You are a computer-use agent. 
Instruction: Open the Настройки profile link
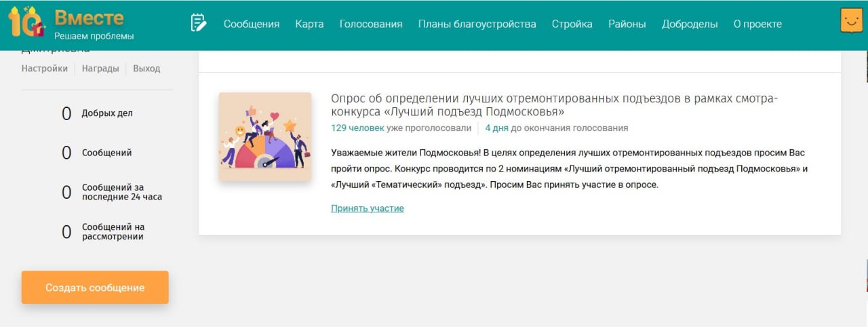pos(45,69)
